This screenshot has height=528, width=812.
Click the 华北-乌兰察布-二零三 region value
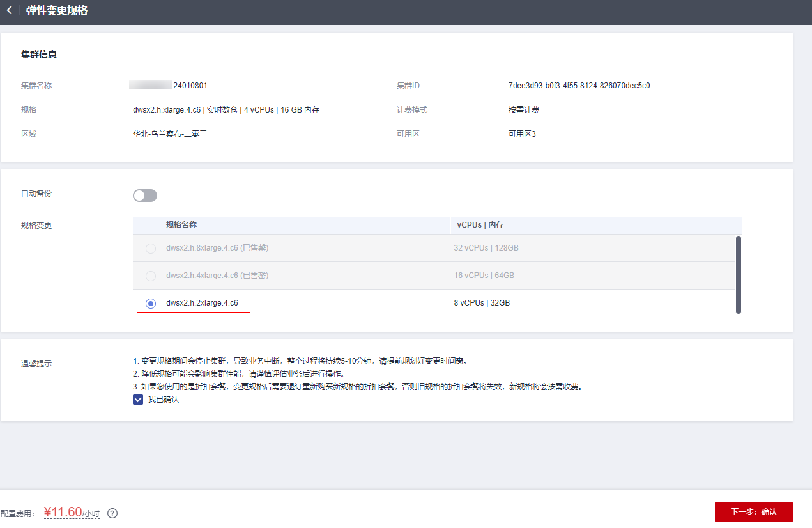tap(170, 134)
